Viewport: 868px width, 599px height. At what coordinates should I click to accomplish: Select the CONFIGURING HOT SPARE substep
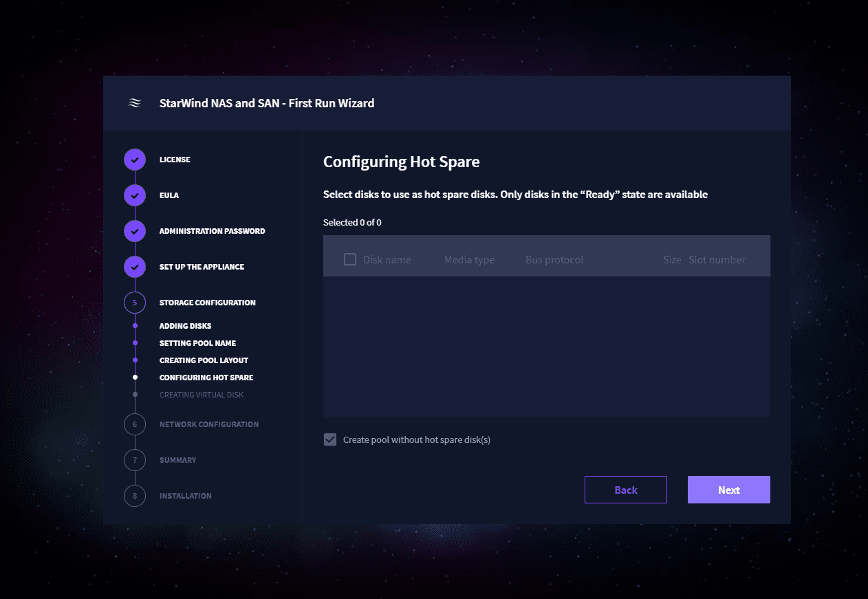[x=206, y=378]
